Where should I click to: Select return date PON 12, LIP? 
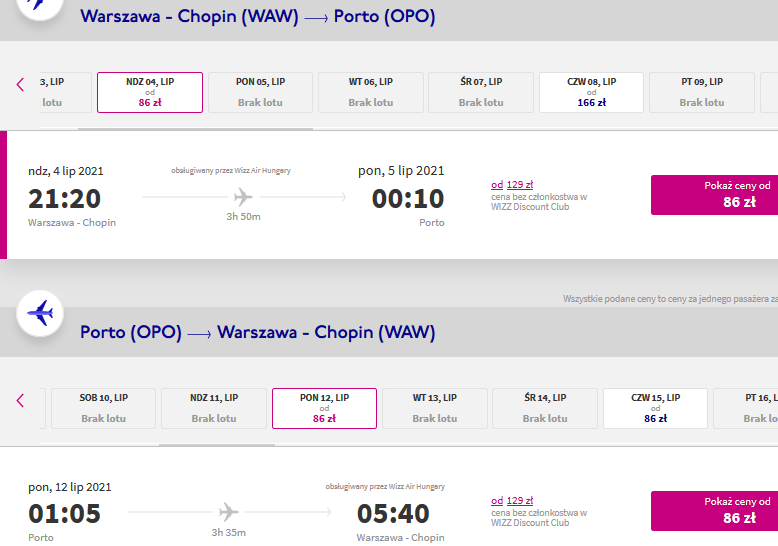pyautogui.click(x=324, y=409)
